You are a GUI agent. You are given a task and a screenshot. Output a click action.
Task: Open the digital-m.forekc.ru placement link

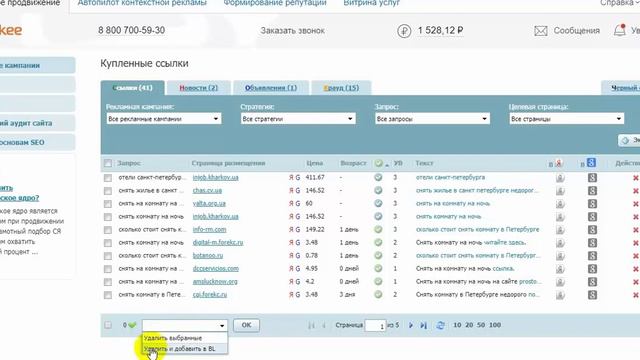pos(218,242)
